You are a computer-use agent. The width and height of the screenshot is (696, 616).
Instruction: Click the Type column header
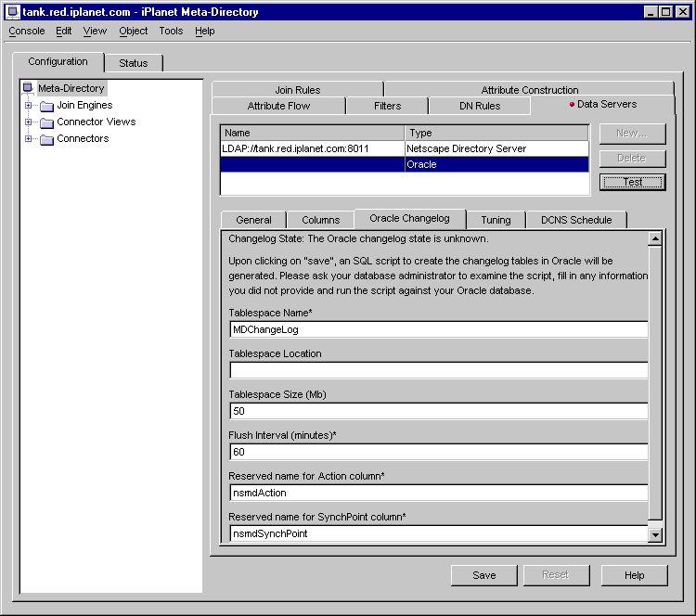tap(496, 133)
